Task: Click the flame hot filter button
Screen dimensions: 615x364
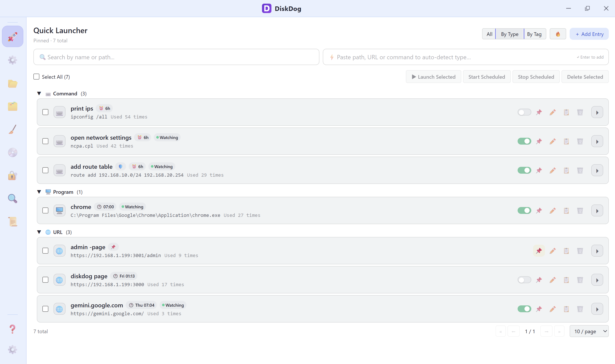Action: click(x=558, y=34)
